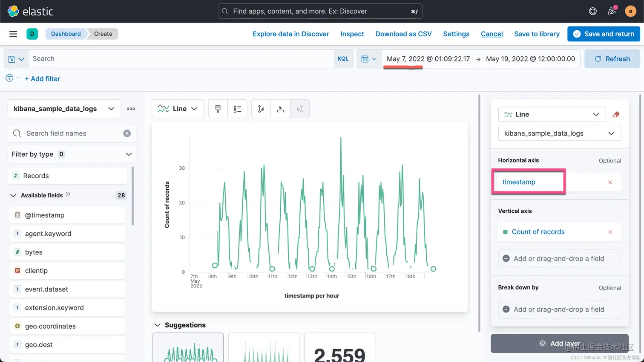Click the Cancel link
This screenshot has height=362, width=644.
coord(492,34)
